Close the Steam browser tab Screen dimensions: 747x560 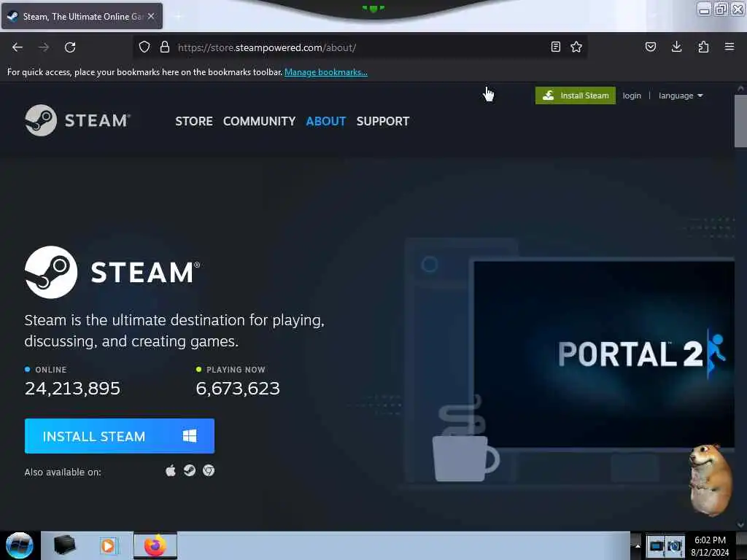point(151,16)
